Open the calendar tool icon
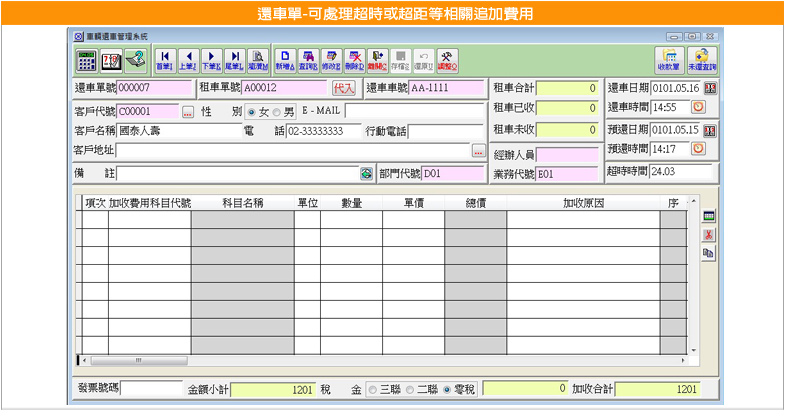The height and width of the screenshot is (413, 786). pyautogui.click(x=110, y=59)
